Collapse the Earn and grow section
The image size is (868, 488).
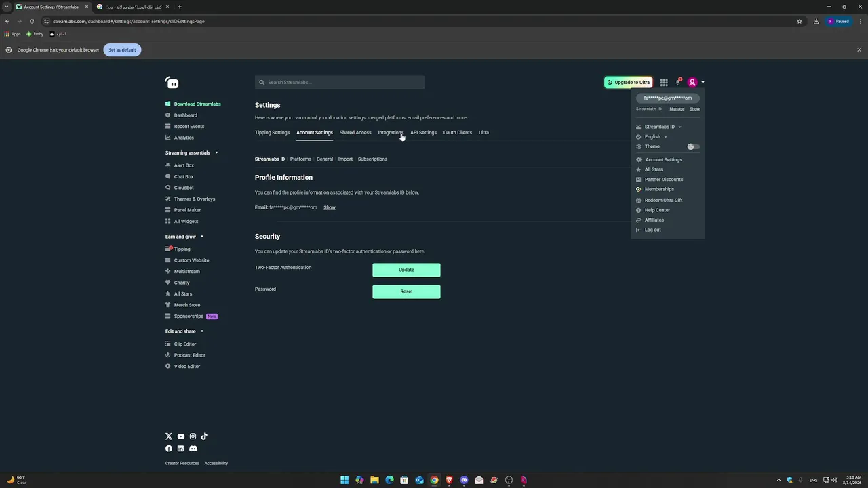pyautogui.click(x=202, y=237)
